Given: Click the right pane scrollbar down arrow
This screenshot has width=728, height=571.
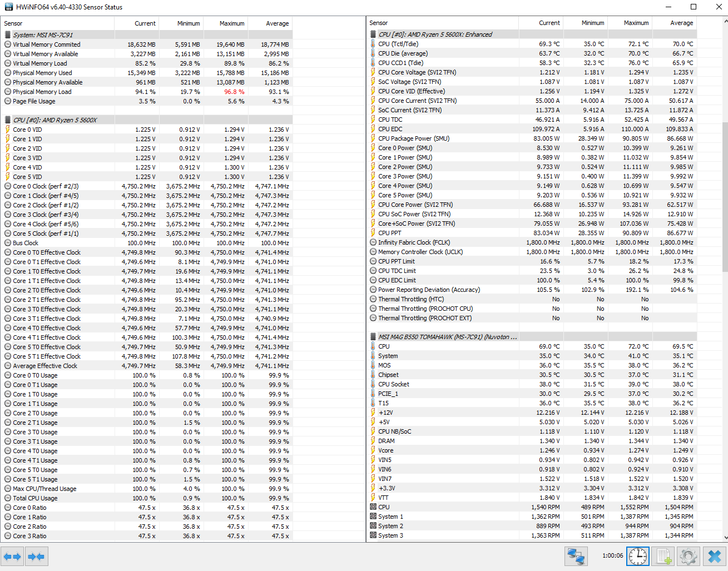Looking at the screenshot, I should click(725, 537).
